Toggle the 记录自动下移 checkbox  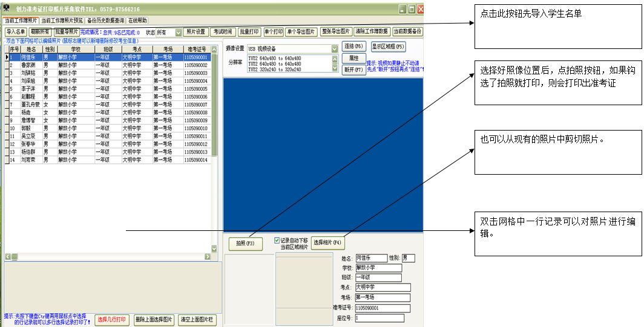pos(277,241)
